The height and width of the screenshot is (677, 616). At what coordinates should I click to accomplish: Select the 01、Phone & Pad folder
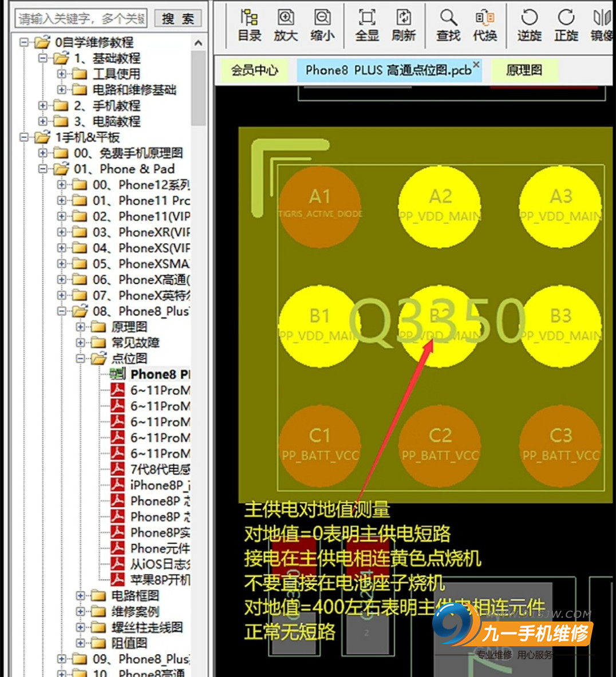click(x=114, y=169)
